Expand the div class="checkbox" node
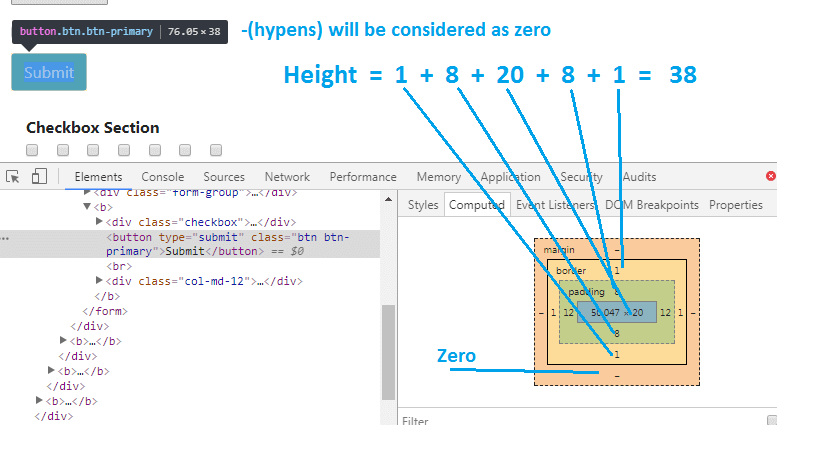 click(x=99, y=221)
